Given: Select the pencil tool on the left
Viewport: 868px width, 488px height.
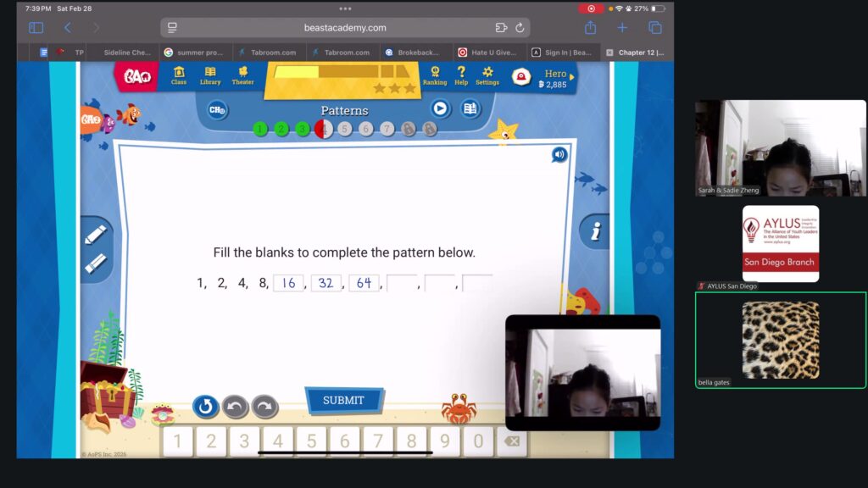Looking at the screenshot, I should 96,235.
